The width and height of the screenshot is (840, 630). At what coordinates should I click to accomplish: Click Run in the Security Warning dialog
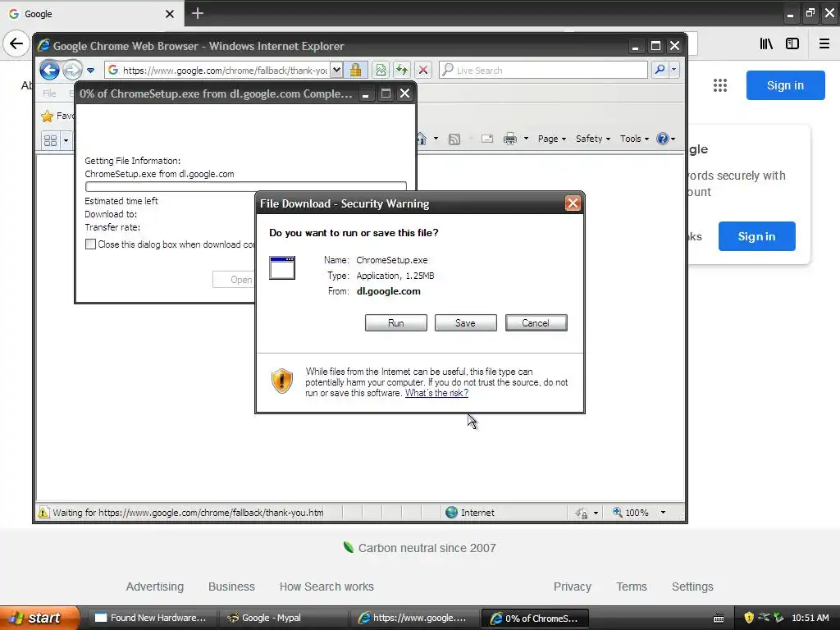tap(396, 323)
